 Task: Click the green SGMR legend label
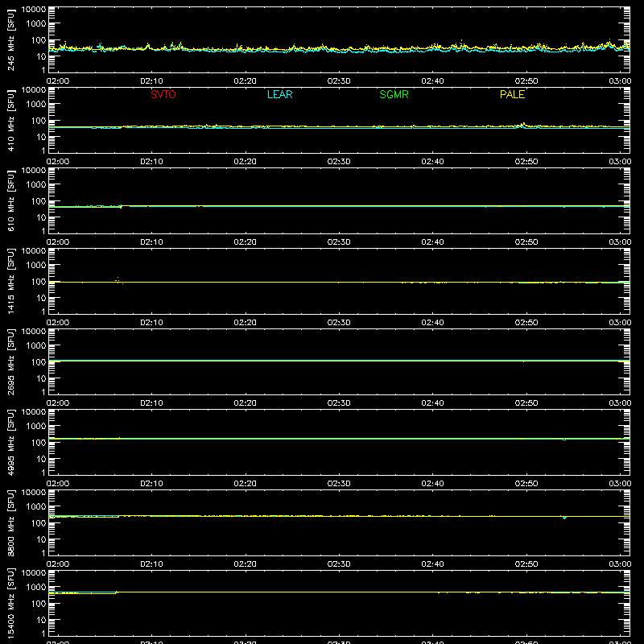(394, 94)
